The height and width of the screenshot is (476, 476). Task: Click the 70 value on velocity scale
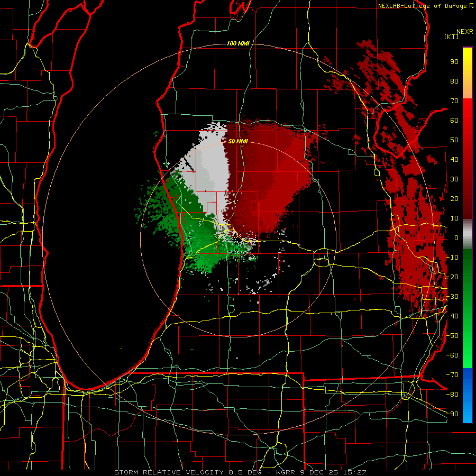[x=454, y=101]
